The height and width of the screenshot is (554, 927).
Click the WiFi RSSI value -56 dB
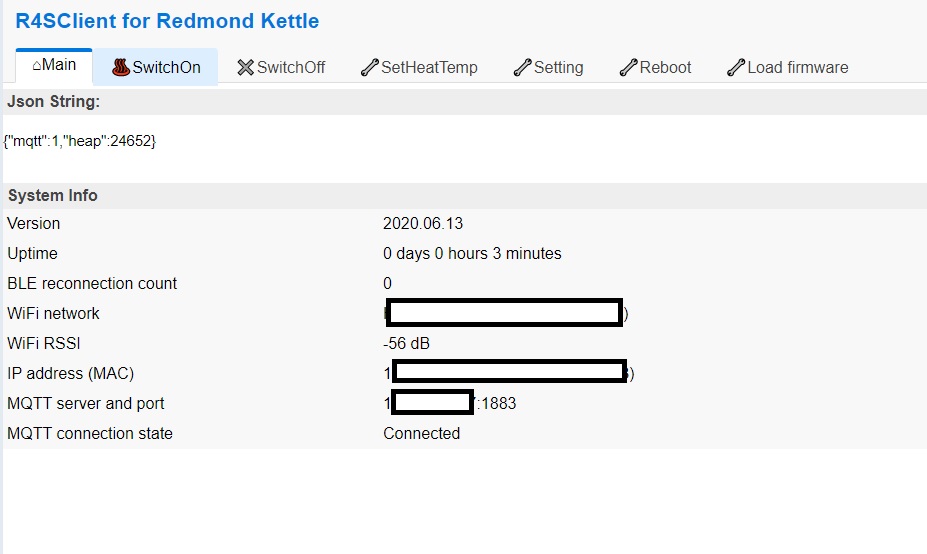tap(406, 343)
